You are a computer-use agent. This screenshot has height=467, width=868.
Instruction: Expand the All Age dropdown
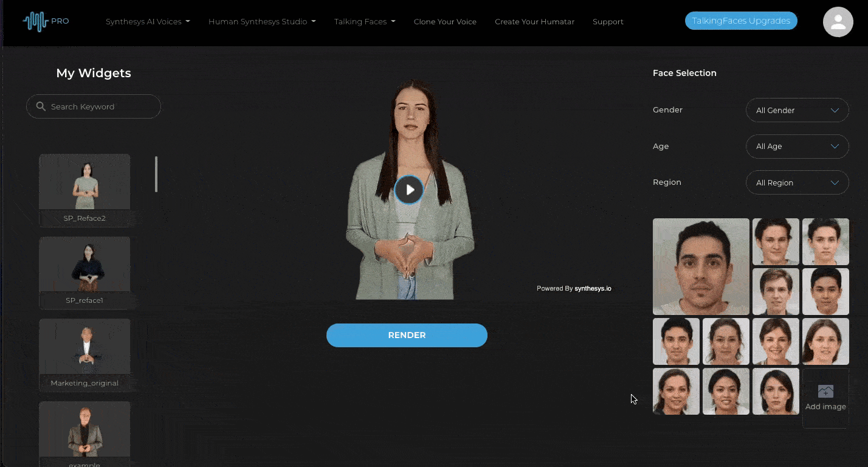tap(797, 147)
